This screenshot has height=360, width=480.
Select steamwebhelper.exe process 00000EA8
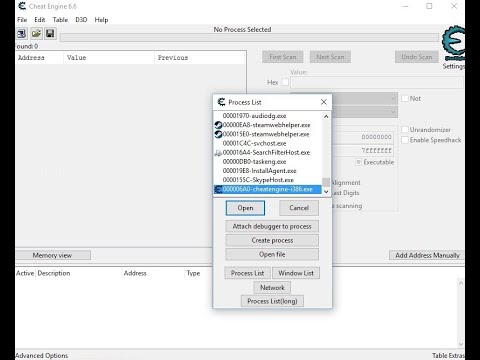pos(267,125)
